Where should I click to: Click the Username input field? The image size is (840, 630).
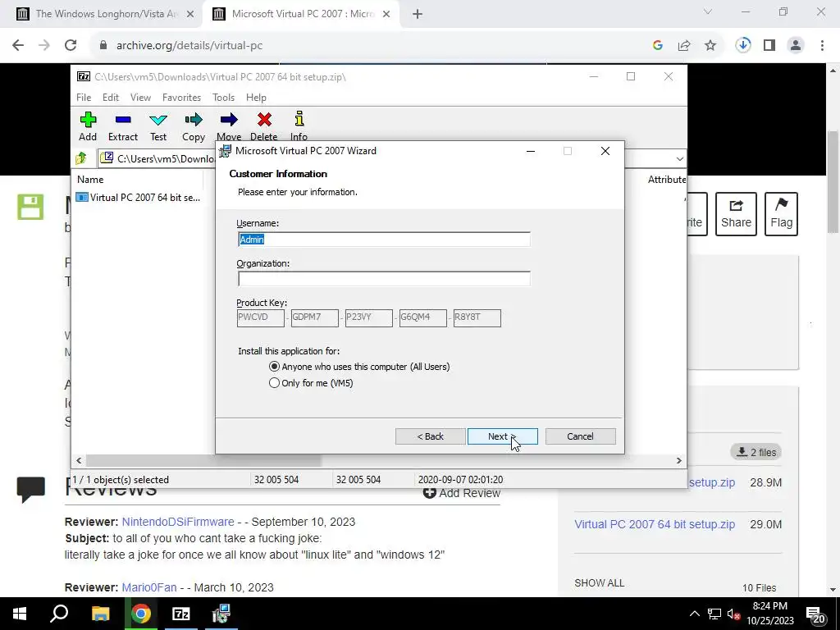point(384,240)
